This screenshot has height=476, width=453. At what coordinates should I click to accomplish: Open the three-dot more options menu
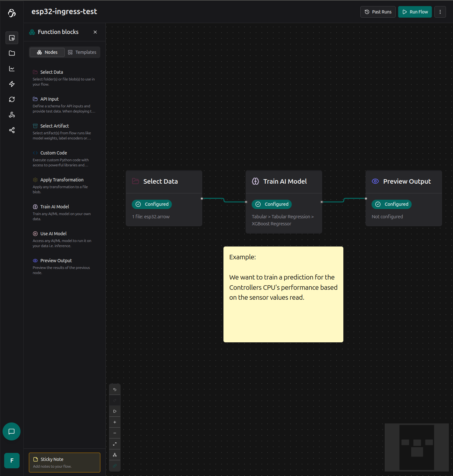[x=440, y=12]
